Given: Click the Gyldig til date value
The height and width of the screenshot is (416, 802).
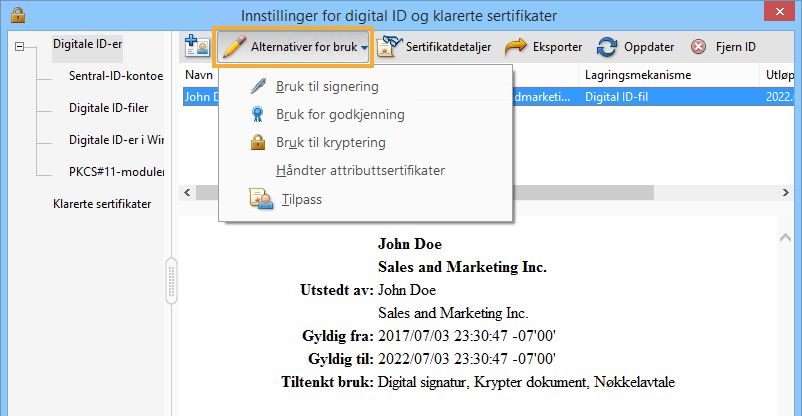Looking at the screenshot, I should coord(466,359).
